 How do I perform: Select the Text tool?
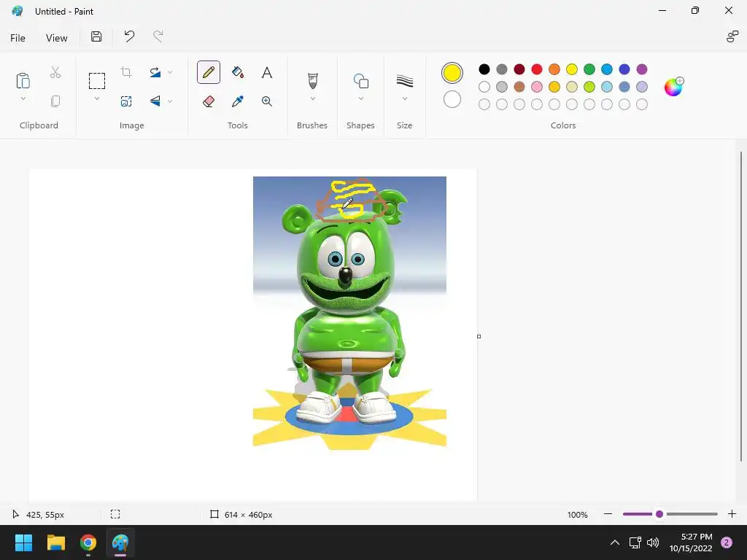[267, 72]
